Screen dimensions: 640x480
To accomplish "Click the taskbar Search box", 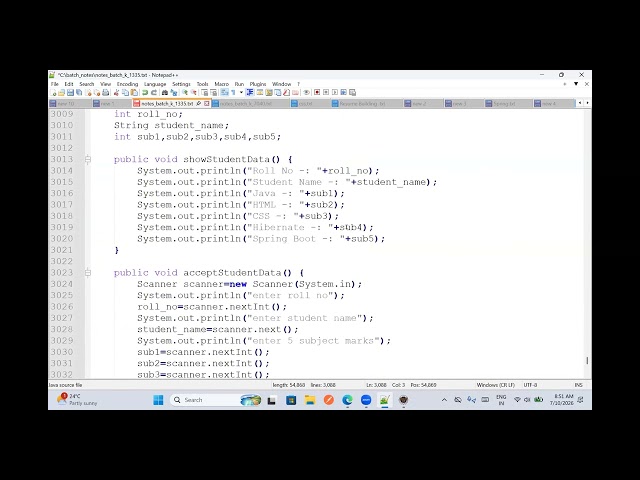I will coord(215,400).
